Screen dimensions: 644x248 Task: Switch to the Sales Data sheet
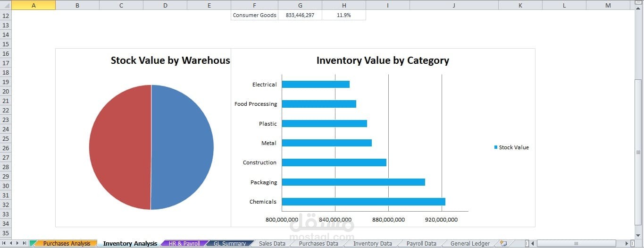click(x=272, y=243)
